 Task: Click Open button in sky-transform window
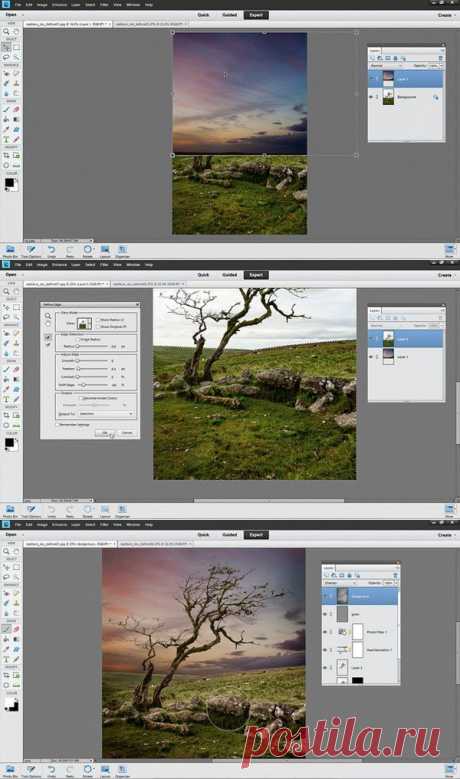pyautogui.click(x=11, y=15)
